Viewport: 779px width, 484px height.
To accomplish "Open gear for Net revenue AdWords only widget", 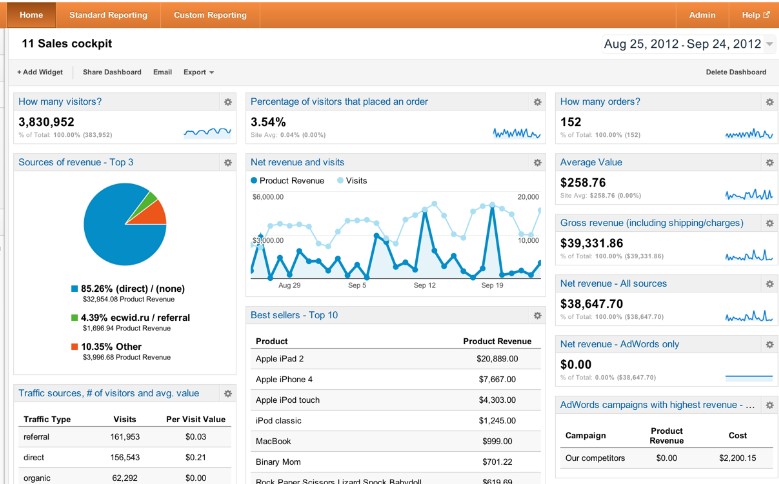I will click(768, 345).
